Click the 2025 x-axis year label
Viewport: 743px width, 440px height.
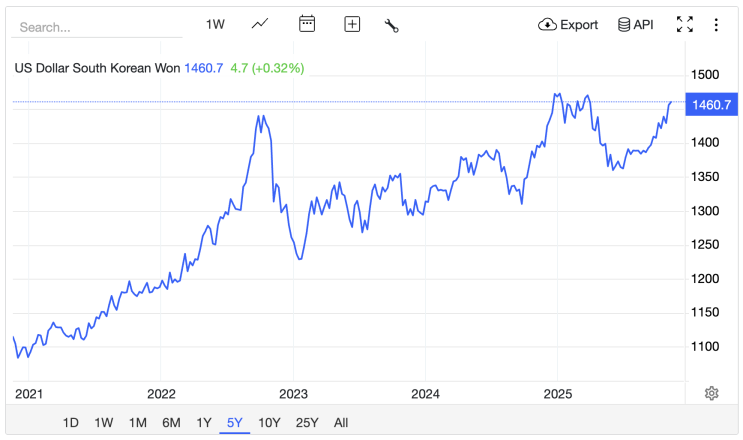(558, 394)
